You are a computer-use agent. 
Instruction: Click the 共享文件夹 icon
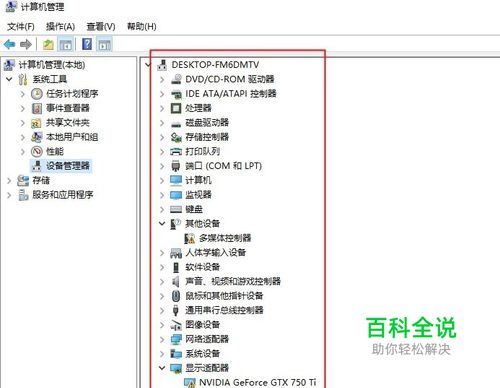(x=36, y=123)
